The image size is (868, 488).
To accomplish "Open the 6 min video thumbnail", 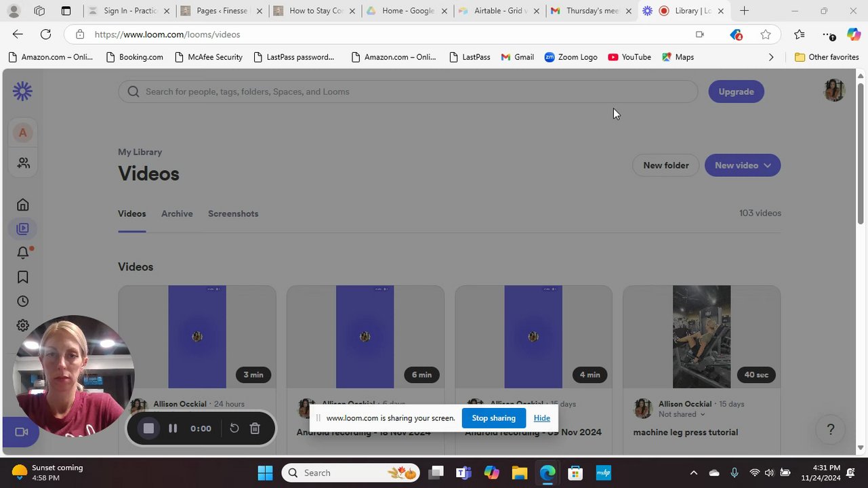I will (365, 337).
